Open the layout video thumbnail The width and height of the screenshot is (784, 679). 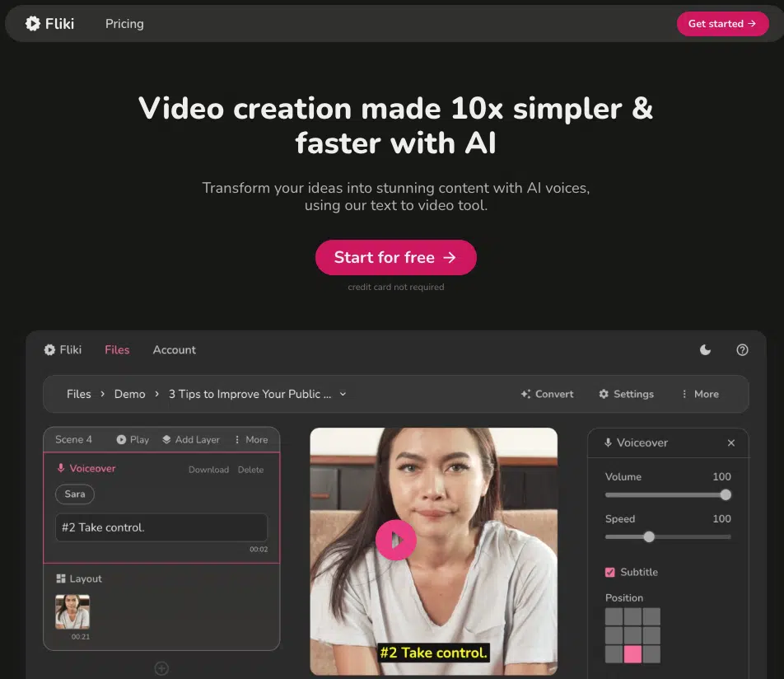72,611
